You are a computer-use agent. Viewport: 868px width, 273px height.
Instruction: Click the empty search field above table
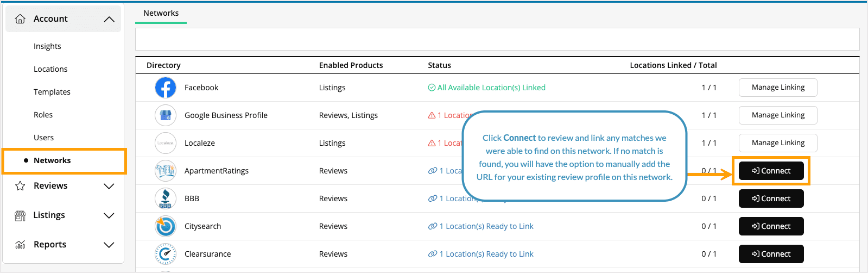(497, 39)
